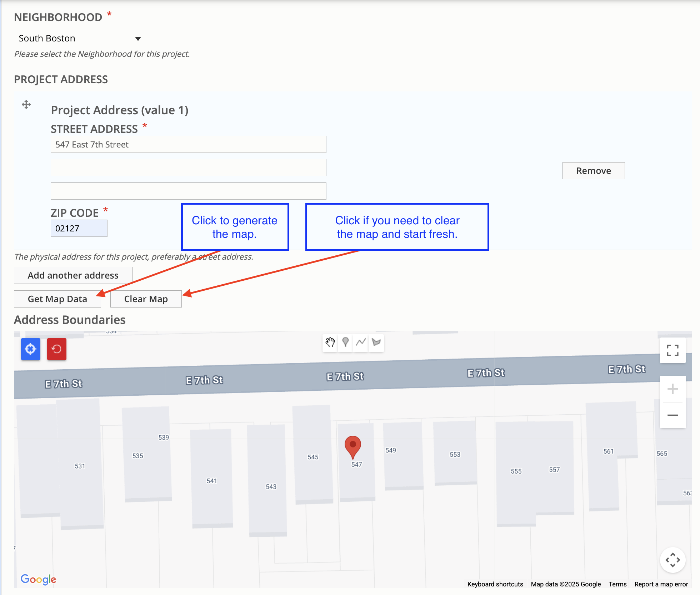The image size is (700, 595).
Task: Click the map camera controls icon
Action: [672, 560]
